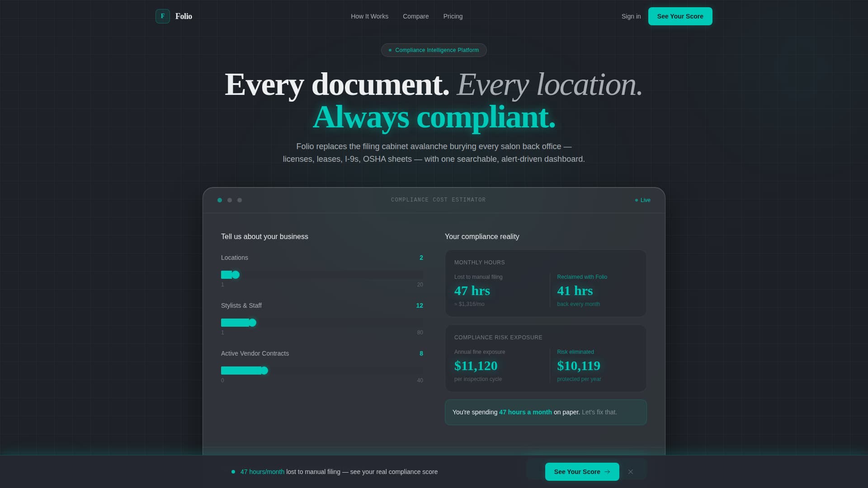Adjust the Active Vendor Contracts slider handle
The image size is (868, 488).
[x=264, y=371]
